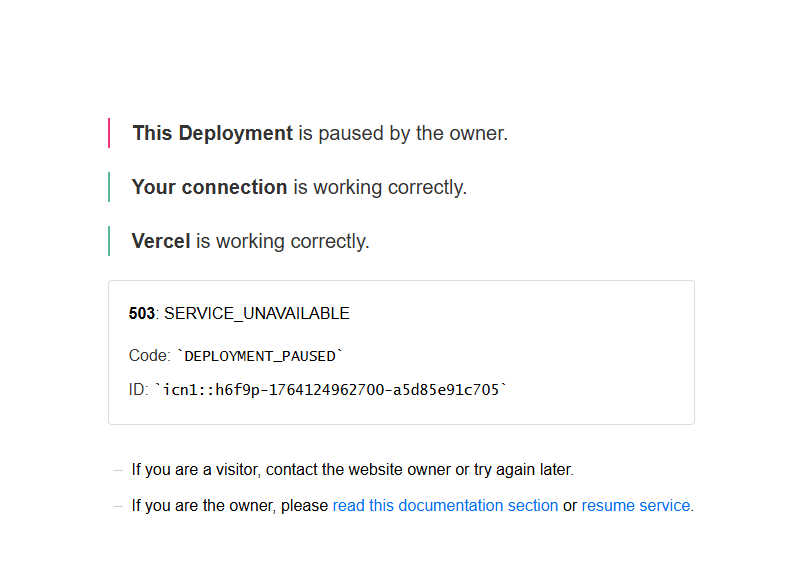Click the If you are the owner text
This screenshot has height=569, width=810.
pos(203,506)
